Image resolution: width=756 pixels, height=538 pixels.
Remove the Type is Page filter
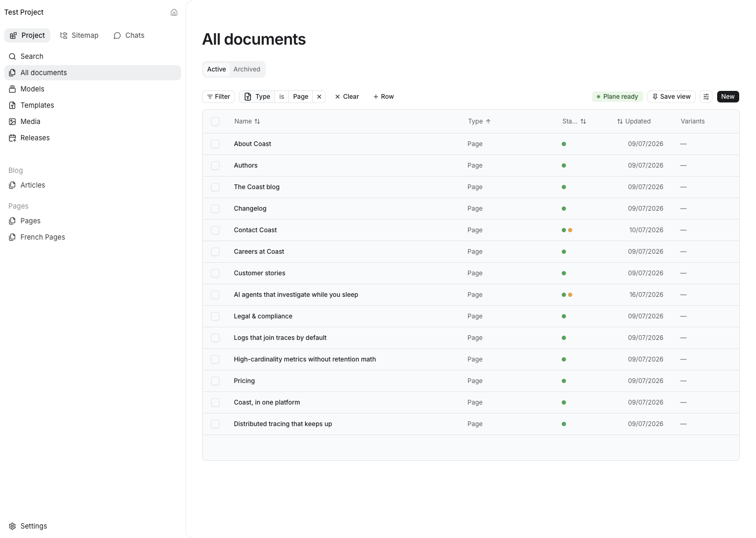(x=319, y=97)
